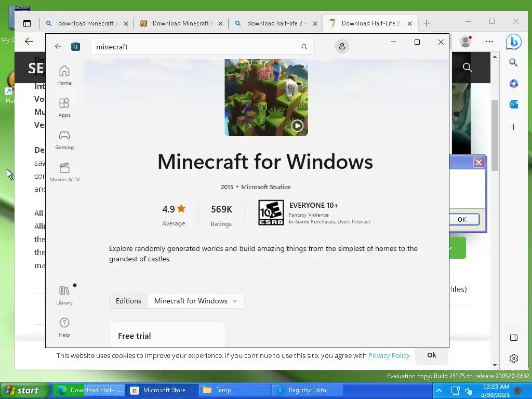This screenshot has height=399, width=532.
Task: Open a new Edge tab
Action: [427, 23]
